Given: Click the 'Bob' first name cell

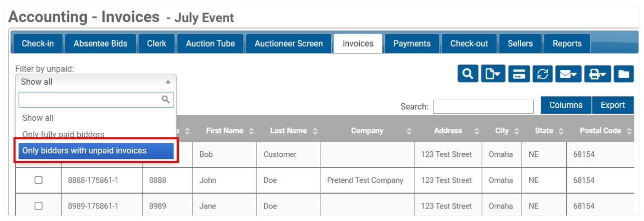Looking at the screenshot, I should (225, 154).
